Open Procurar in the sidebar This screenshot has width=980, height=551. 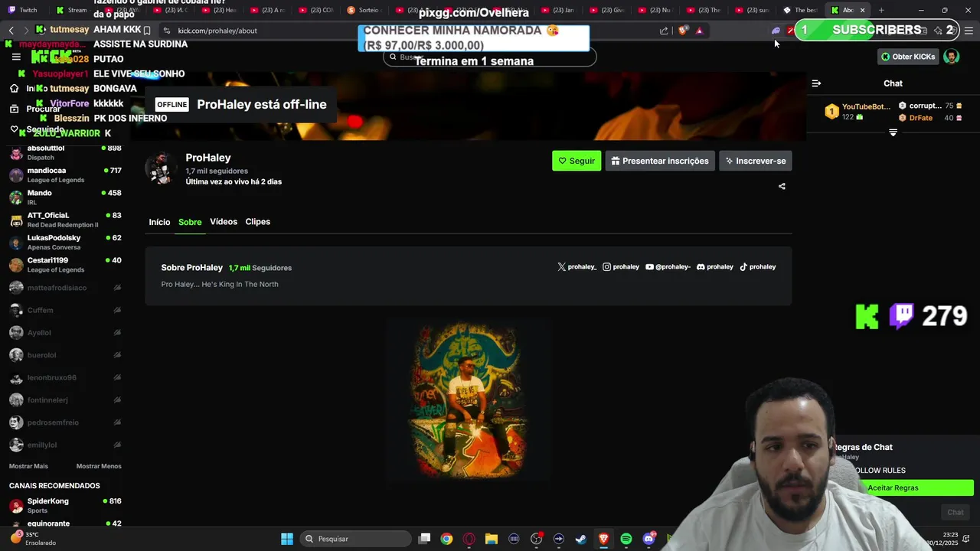pyautogui.click(x=34, y=109)
